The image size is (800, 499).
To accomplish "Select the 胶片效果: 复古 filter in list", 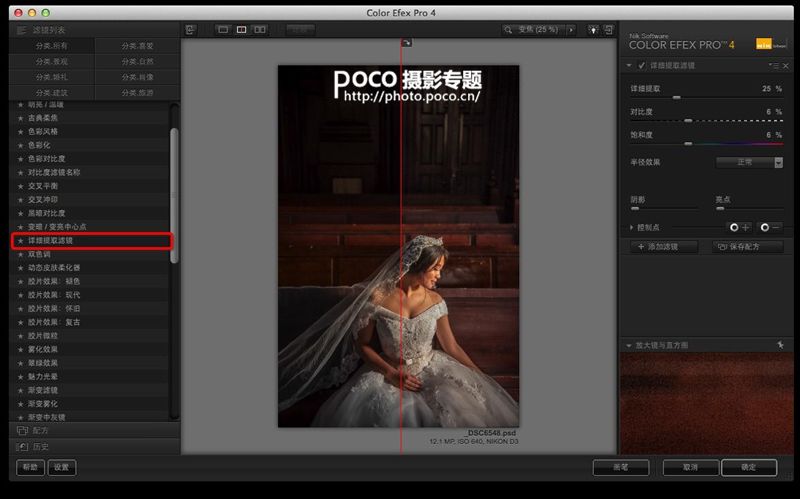I will click(90, 322).
